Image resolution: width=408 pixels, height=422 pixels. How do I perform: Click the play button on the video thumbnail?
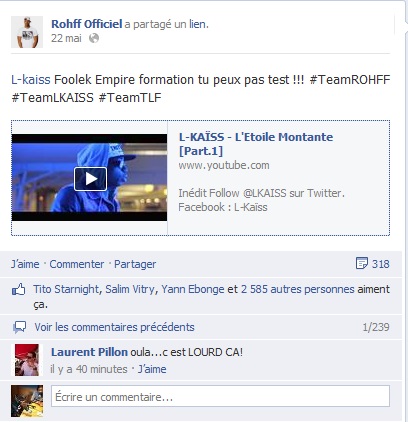click(x=90, y=179)
